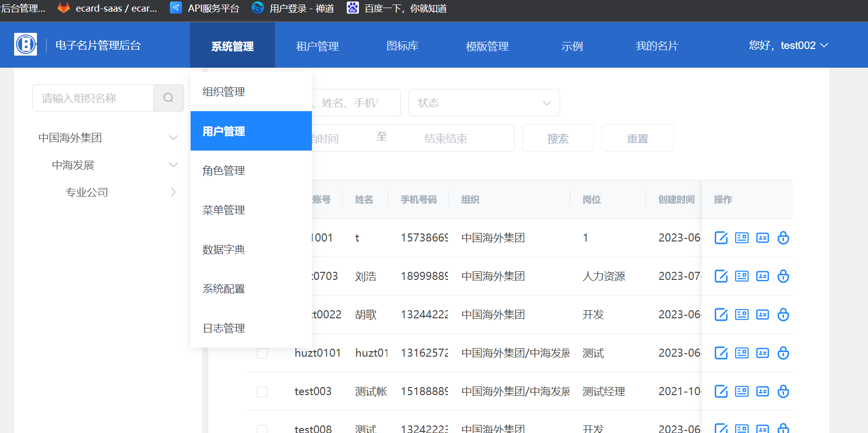Switch to the 我的名片 tab
Viewport: 868px width, 433px height.
pyautogui.click(x=657, y=45)
